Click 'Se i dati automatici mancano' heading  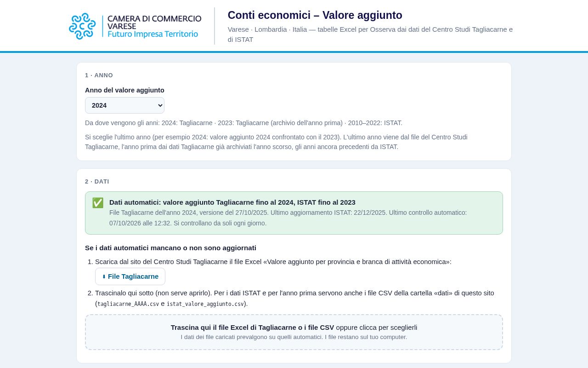170,248
